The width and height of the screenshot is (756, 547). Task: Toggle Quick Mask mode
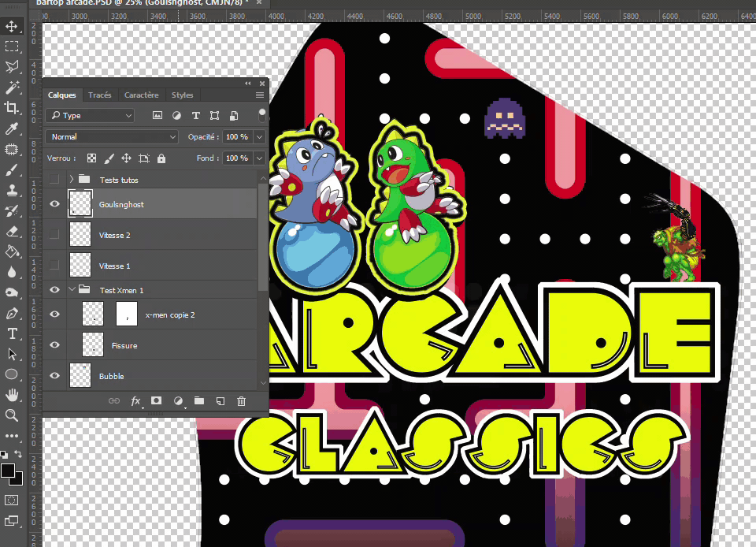12,500
